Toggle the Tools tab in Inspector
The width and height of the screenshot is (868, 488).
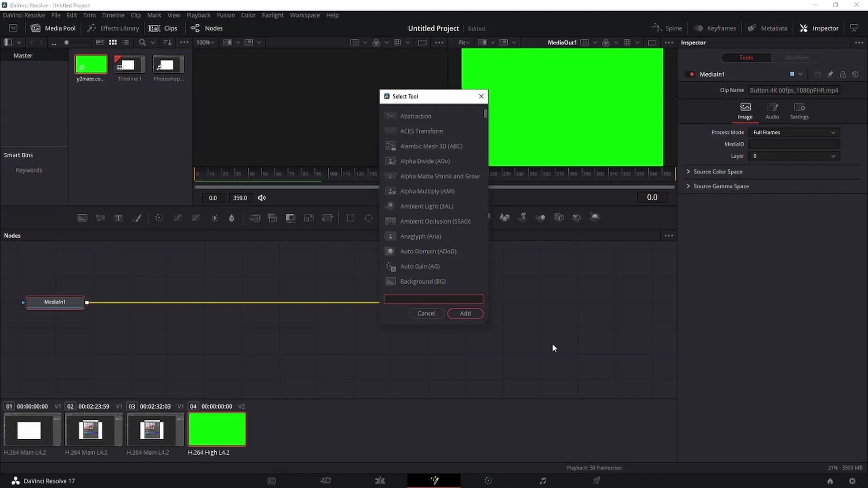tap(746, 57)
